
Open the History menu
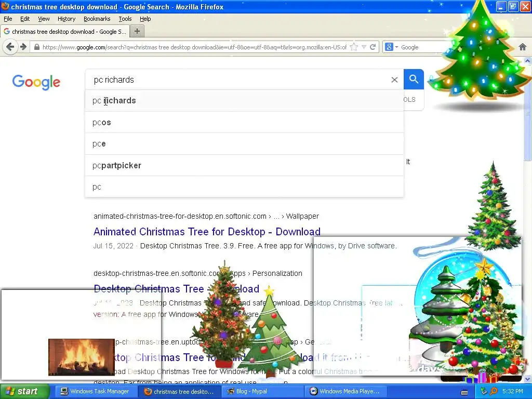pos(66,19)
